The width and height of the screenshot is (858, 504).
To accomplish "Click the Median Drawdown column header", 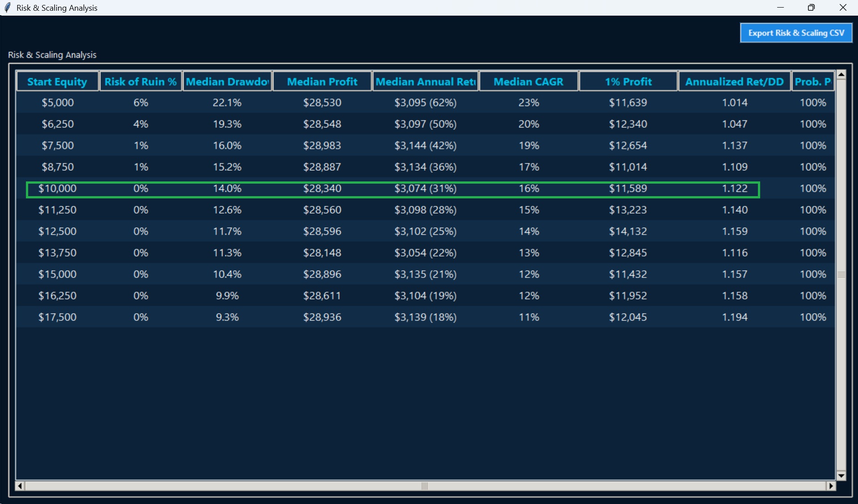I will (227, 81).
